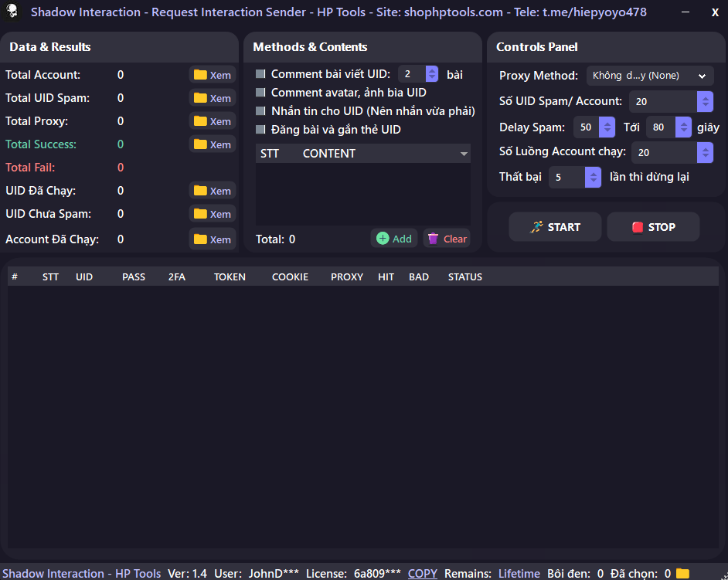
Task: Click the Thất bại count input field
Action: 567,178
